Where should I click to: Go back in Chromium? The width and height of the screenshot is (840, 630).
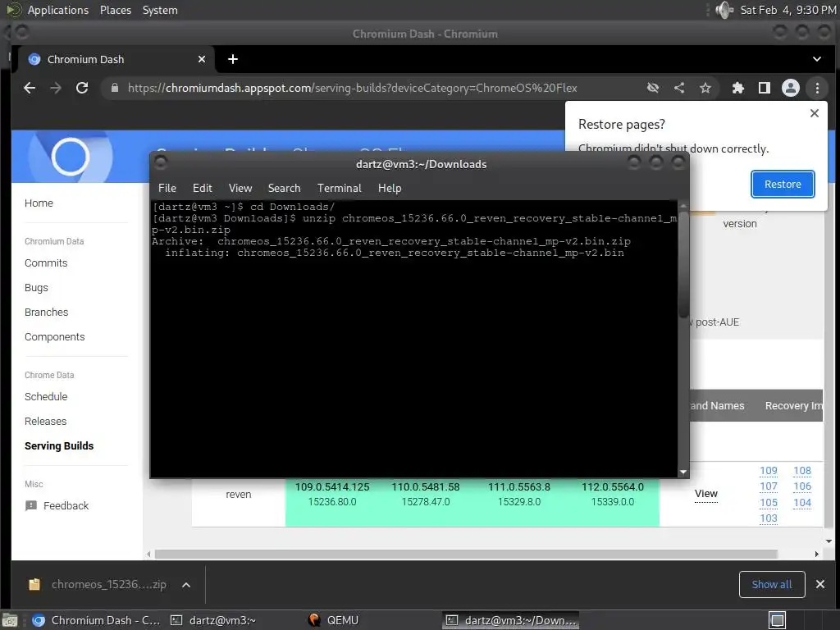tap(30, 88)
